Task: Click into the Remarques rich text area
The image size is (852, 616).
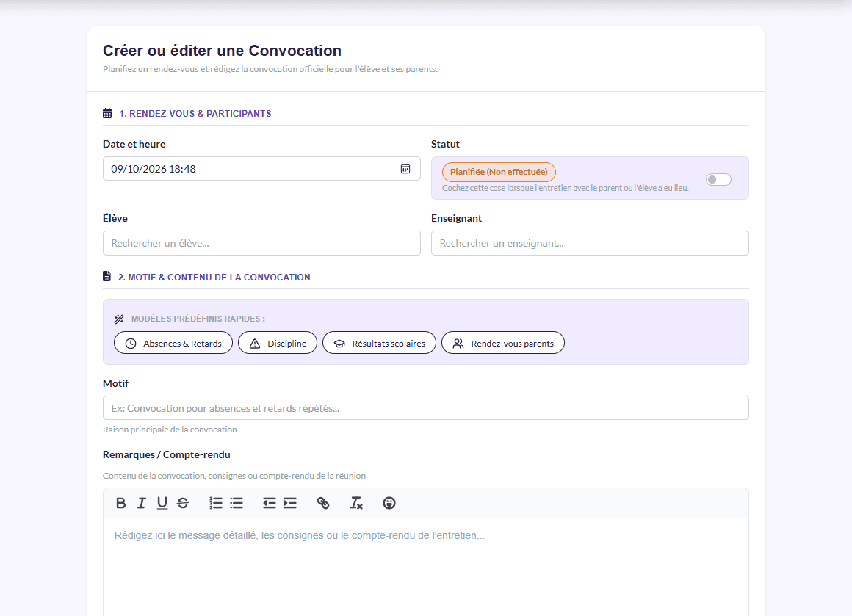Action: click(426, 567)
